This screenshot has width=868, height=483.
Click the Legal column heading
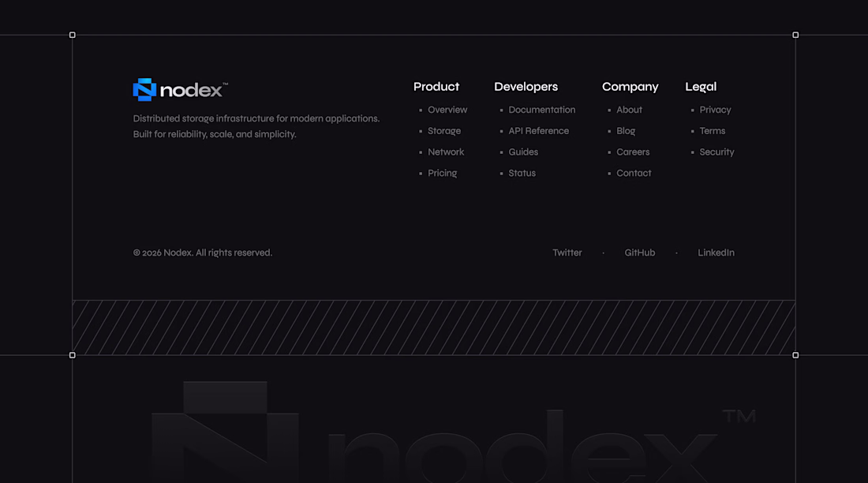(x=701, y=87)
